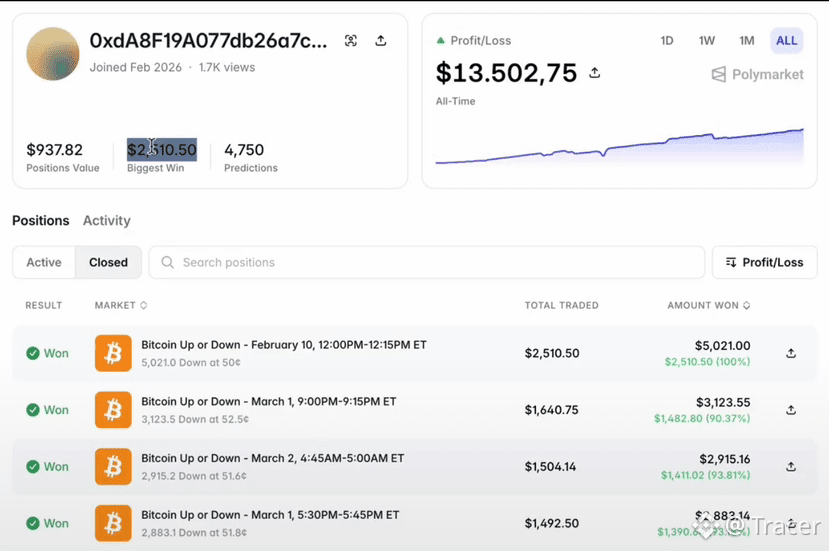829x551 pixels.
Task: Open the profile avatar image
Action: pos(53,54)
